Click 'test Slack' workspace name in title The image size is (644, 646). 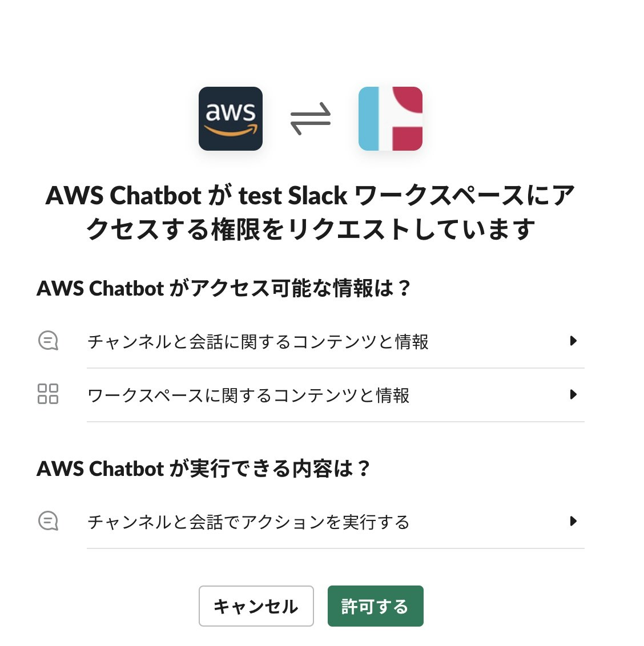pyautogui.click(x=293, y=195)
